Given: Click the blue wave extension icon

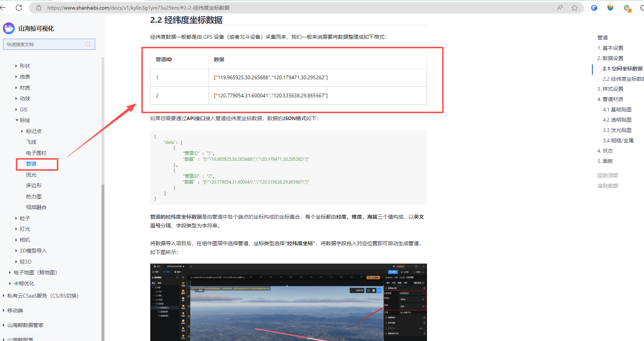Looking at the screenshot, I should (x=594, y=8).
